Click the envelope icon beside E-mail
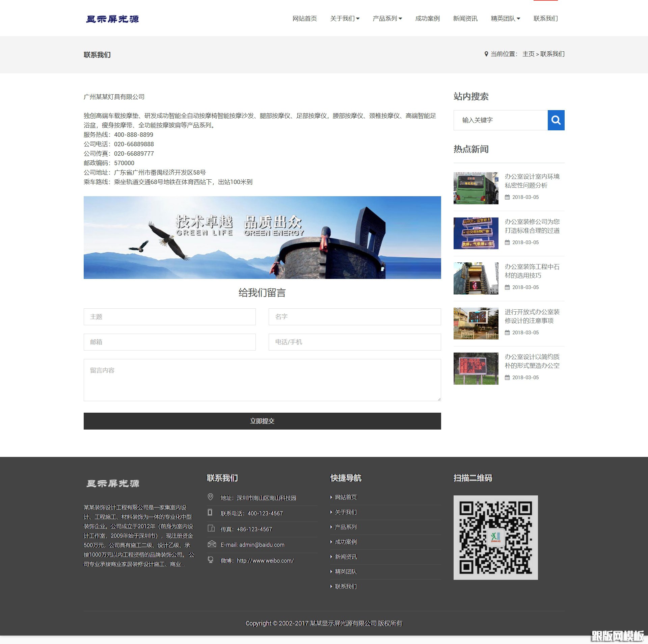 tap(212, 544)
